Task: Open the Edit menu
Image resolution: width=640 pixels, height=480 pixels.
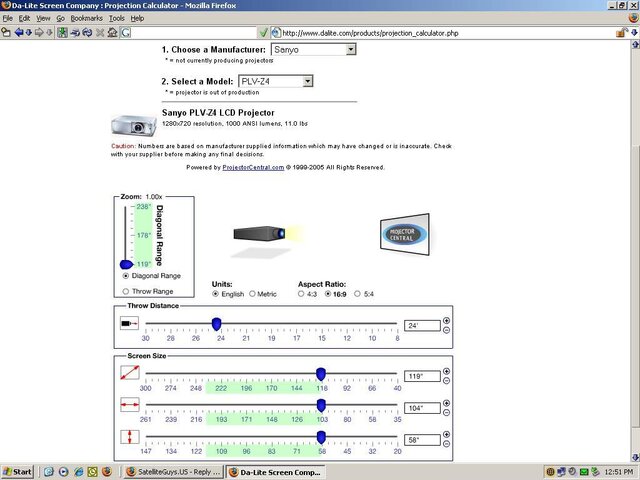Action: pos(24,18)
